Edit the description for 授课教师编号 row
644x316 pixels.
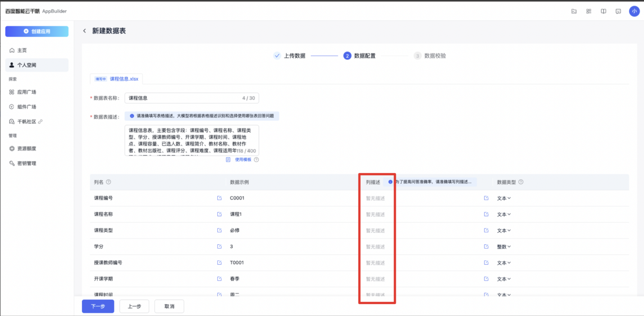point(486,263)
